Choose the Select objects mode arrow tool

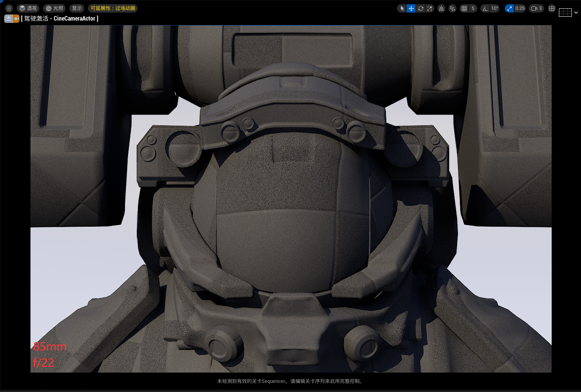[402, 8]
